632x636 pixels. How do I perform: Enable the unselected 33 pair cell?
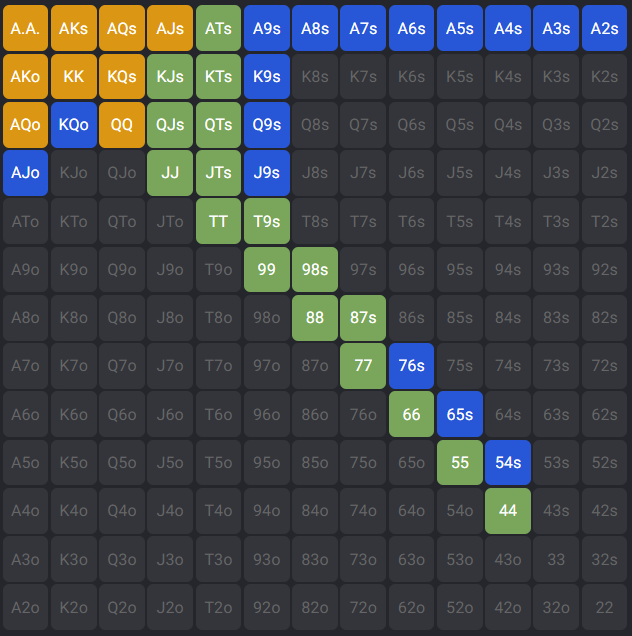click(x=556, y=558)
